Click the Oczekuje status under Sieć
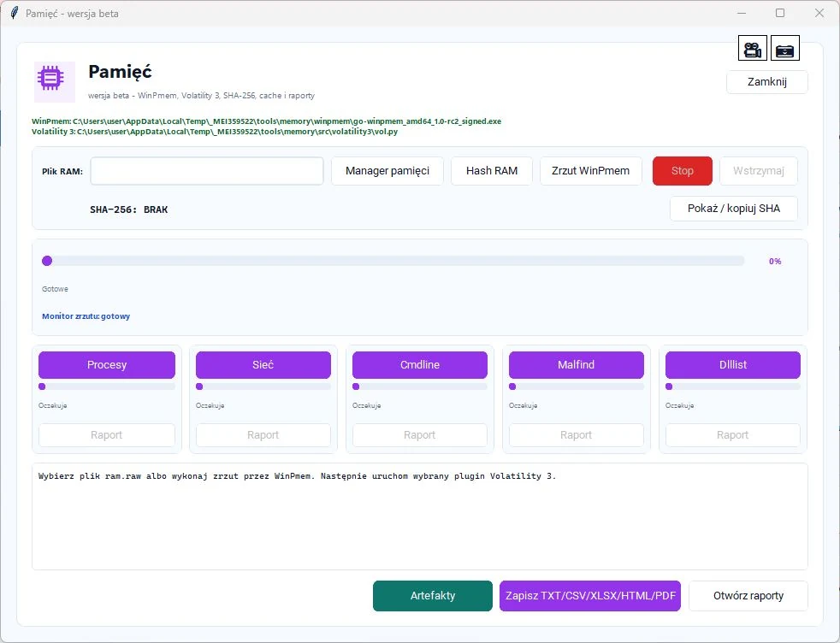This screenshot has height=643, width=840. pyautogui.click(x=210, y=405)
